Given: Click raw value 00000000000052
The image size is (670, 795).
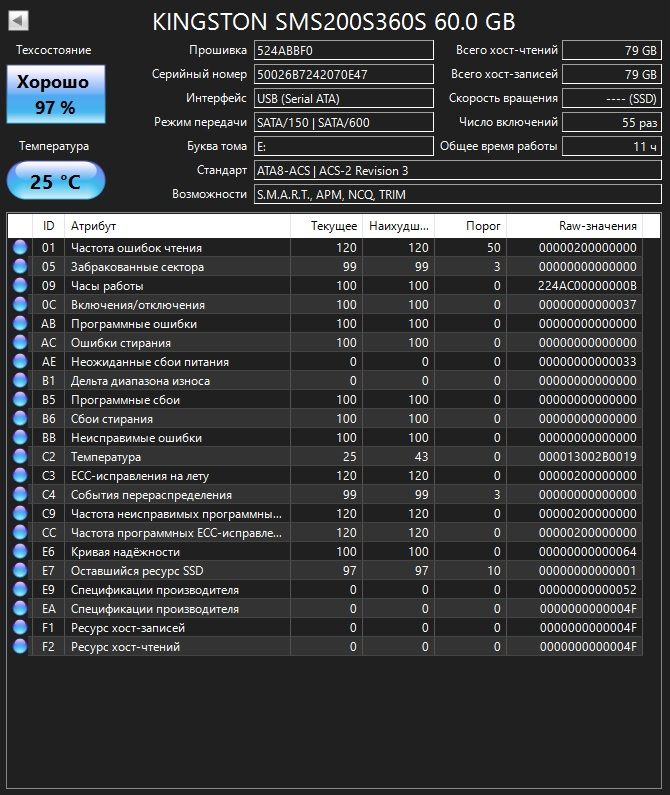Looking at the screenshot, I should 587,590.
